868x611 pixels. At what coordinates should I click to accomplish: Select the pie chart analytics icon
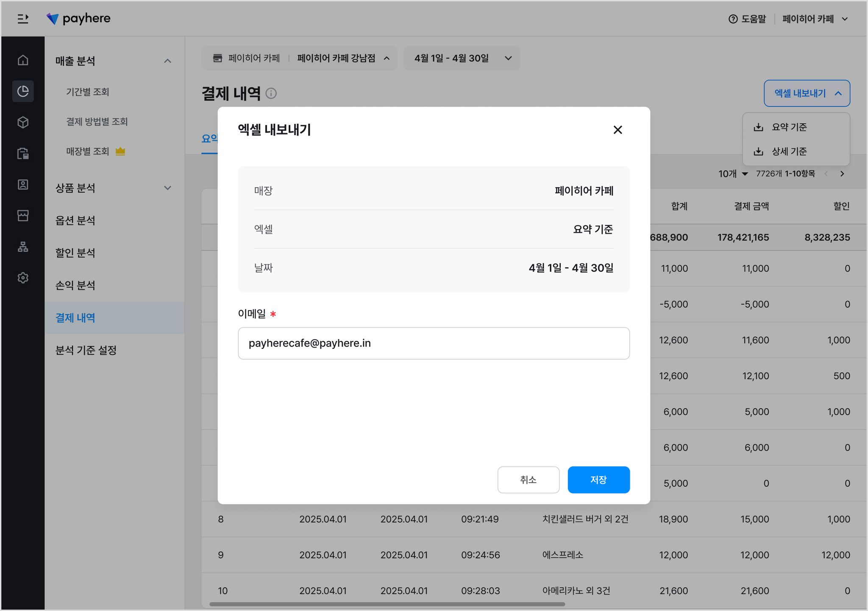(x=23, y=91)
